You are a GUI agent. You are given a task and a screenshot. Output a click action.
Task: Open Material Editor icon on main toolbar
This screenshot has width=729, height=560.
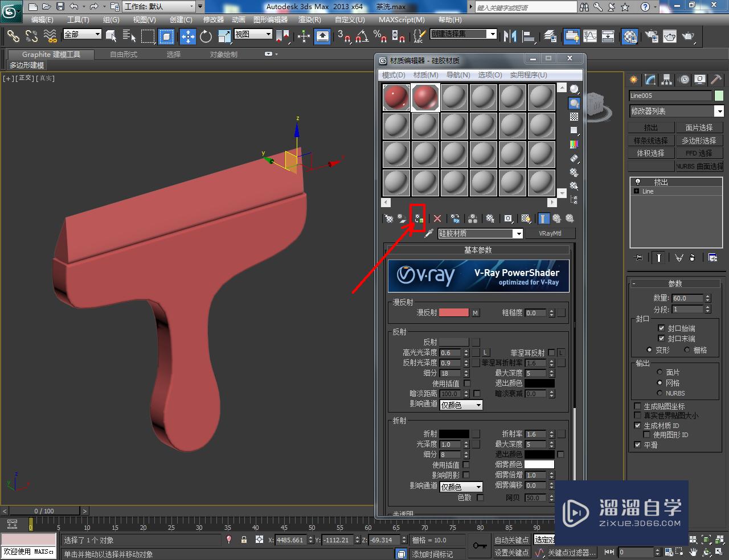point(630,36)
